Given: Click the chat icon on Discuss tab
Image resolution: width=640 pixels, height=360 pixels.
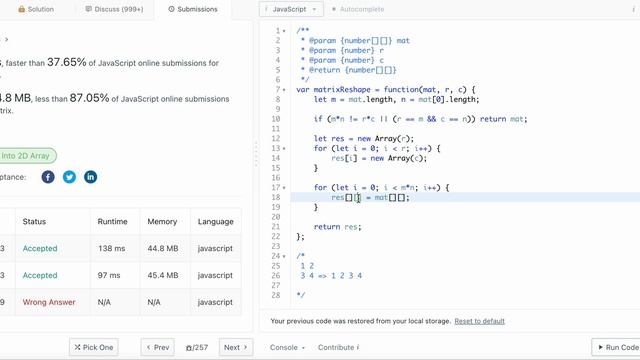Looking at the screenshot, I should (x=89, y=9).
